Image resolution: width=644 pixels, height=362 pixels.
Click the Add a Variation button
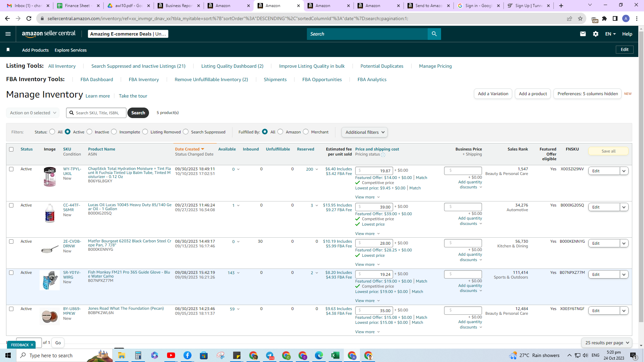click(493, 94)
